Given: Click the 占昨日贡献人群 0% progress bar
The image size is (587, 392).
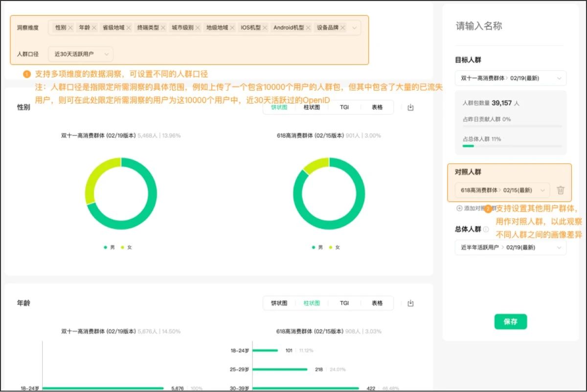Looking at the screenshot, I should click(x=512, y=126).
